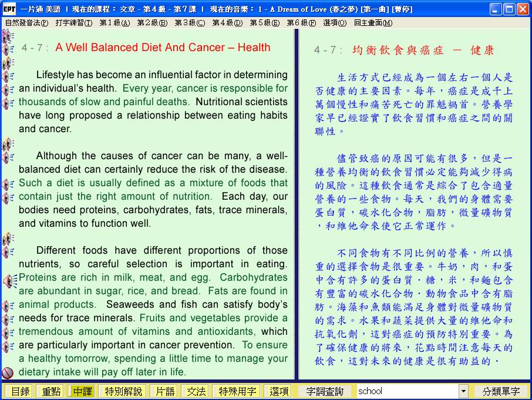Play audio for 'Different foods have' sentence
The image size is (532, 400).
pyautogui.click(x=8, y=251)
